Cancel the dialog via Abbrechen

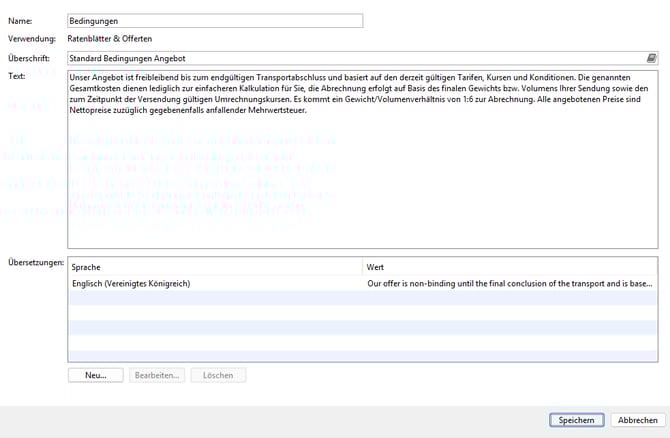(x=637, y=420)
